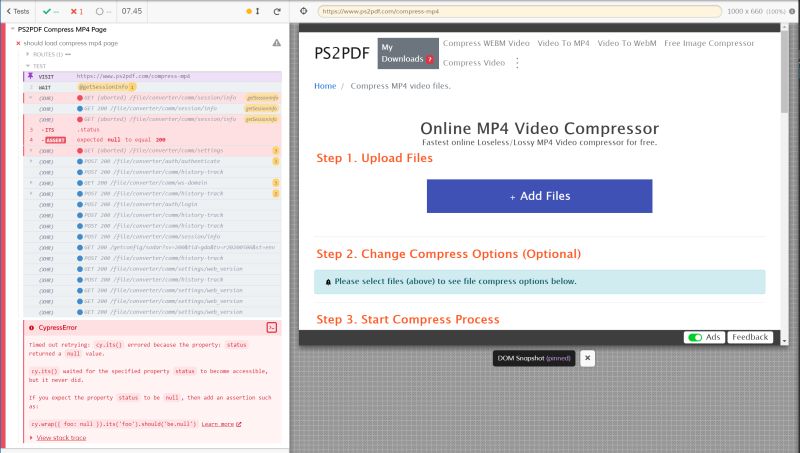800x453 pixels.
Task: Select the GET 200 ws-domain request row
Action: (152, 183)
